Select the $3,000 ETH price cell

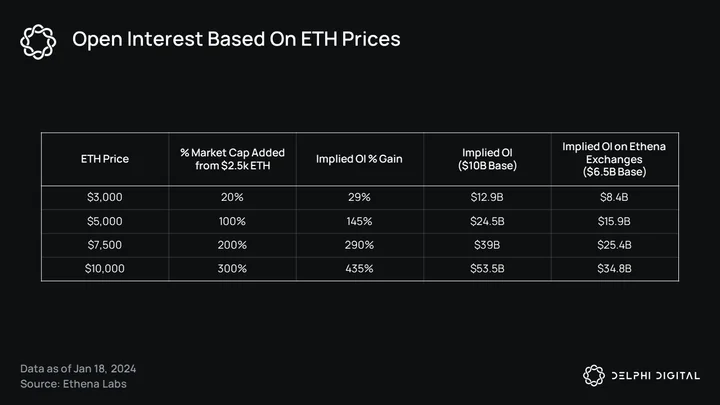point(105,197)
